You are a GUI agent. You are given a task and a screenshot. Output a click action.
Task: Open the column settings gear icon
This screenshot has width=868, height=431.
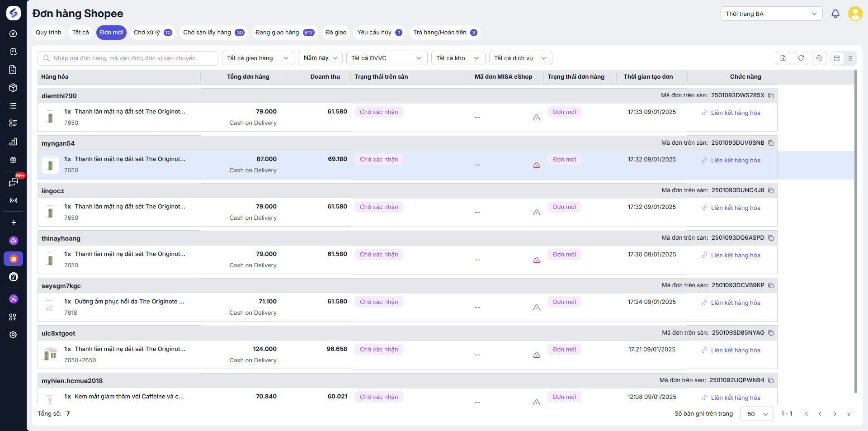[x=819, y=58]
